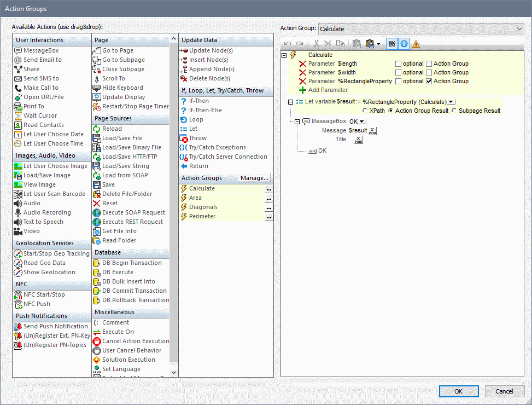This screenshot has height=405, width=532.
Task: Open XPath editor for Title field
Action: (359, 140)
